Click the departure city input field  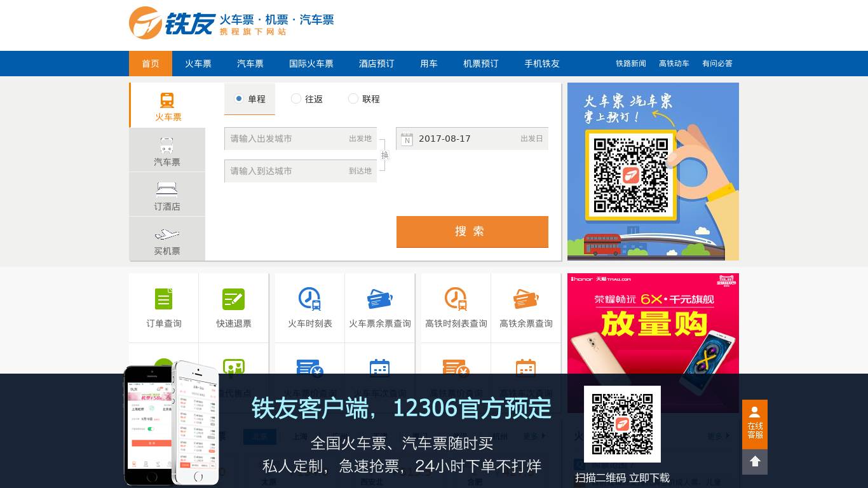[301, 139]
